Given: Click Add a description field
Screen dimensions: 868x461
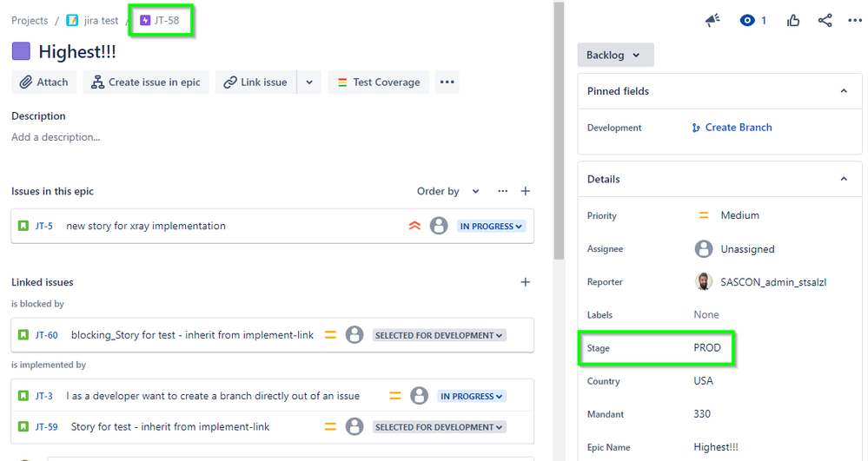Looking at the screenshot, I should point(56,137).
